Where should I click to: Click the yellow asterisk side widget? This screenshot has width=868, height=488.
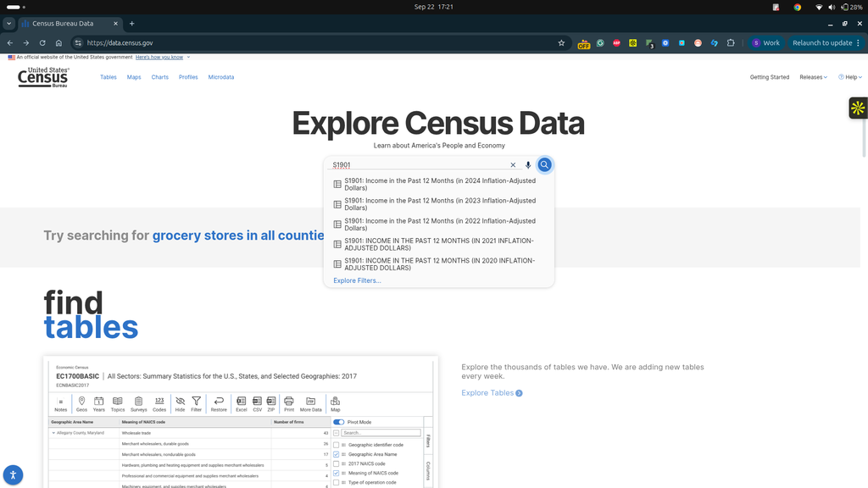858,108
